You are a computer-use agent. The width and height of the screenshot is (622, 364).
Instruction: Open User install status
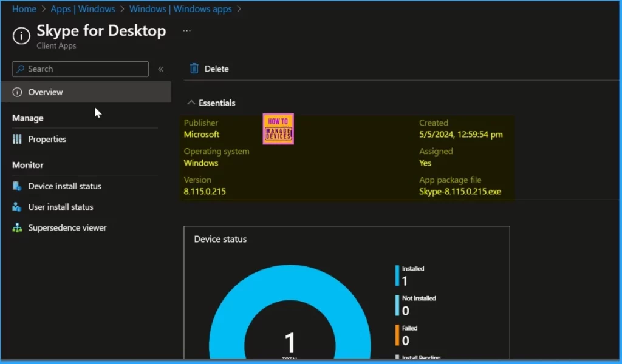click(61, 207)
